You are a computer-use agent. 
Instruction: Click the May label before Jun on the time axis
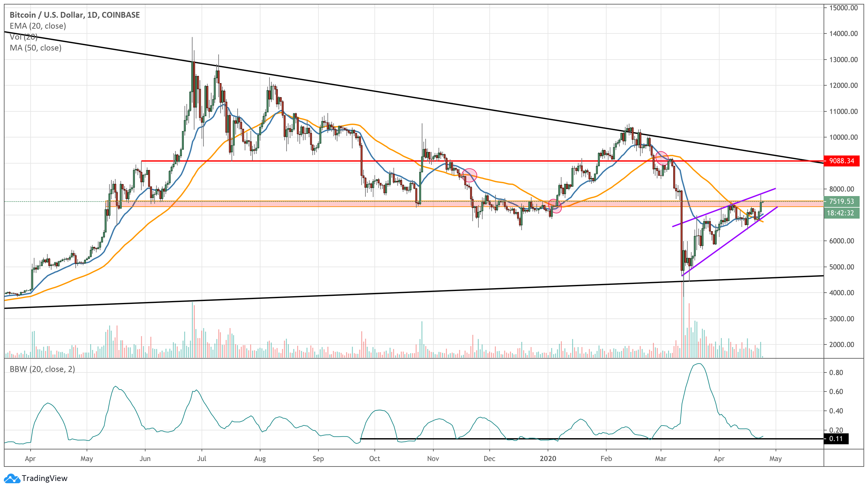[x=87, y=459]
